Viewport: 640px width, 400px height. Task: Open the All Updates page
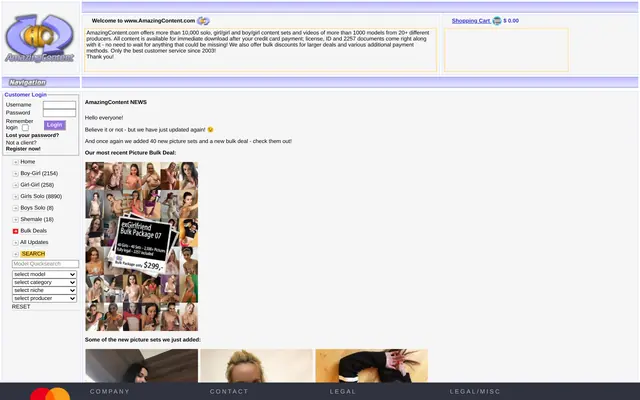[34, 242]
